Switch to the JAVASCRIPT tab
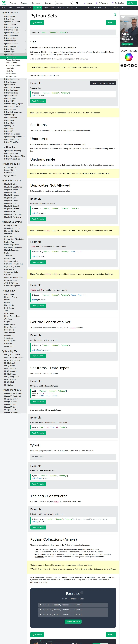The image size is (138, 644). (20, 8)
